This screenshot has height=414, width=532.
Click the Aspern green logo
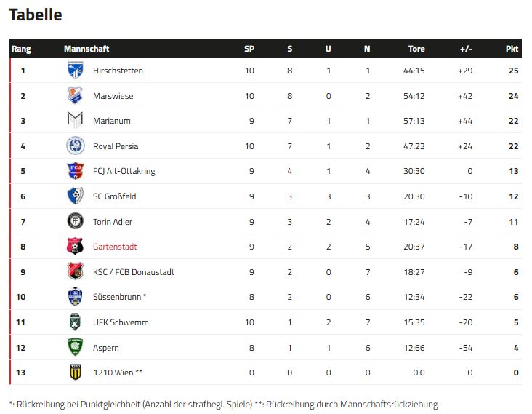coord(76,348)
